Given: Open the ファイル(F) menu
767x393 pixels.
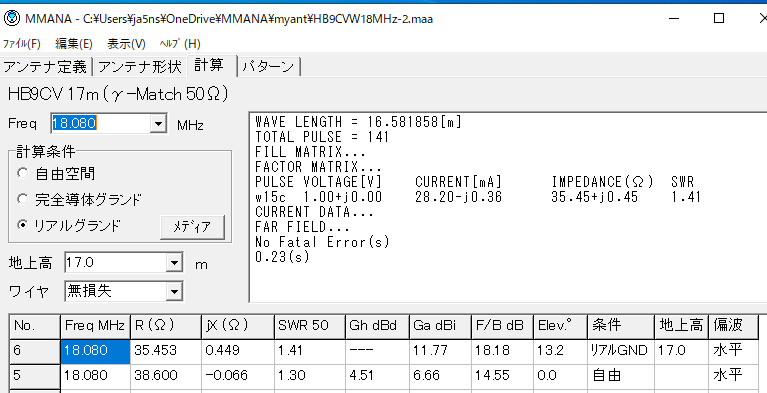Looking at the screenshot, I should [21, 44].
